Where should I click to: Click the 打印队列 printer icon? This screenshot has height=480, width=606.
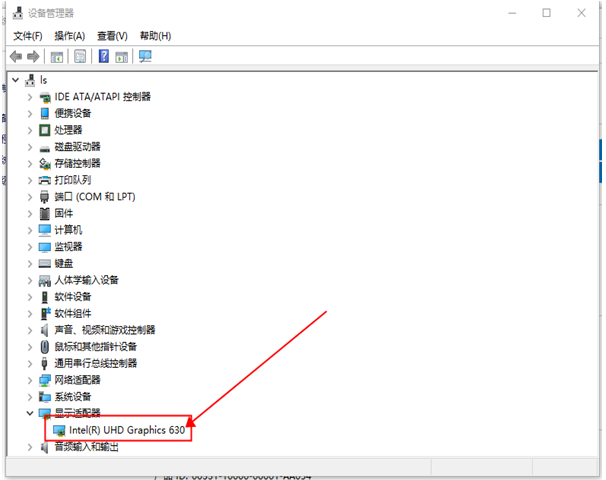[45, 180]
